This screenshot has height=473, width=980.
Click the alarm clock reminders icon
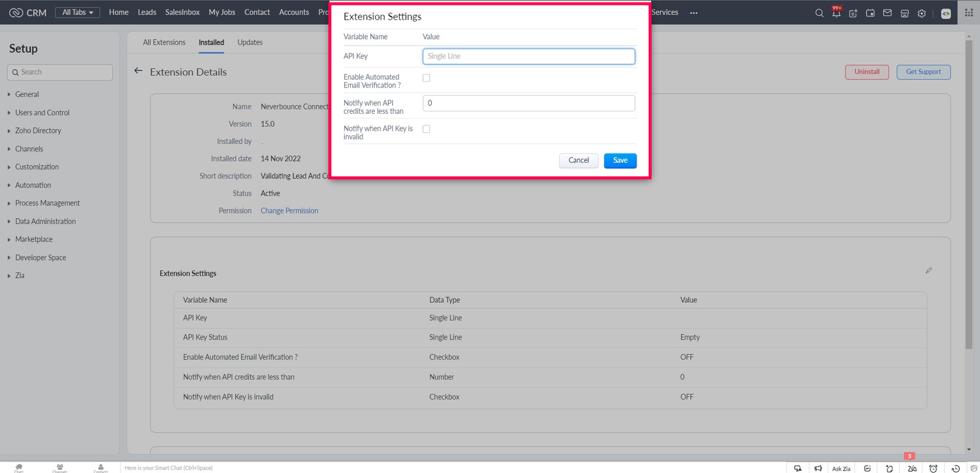click(933, 469)
